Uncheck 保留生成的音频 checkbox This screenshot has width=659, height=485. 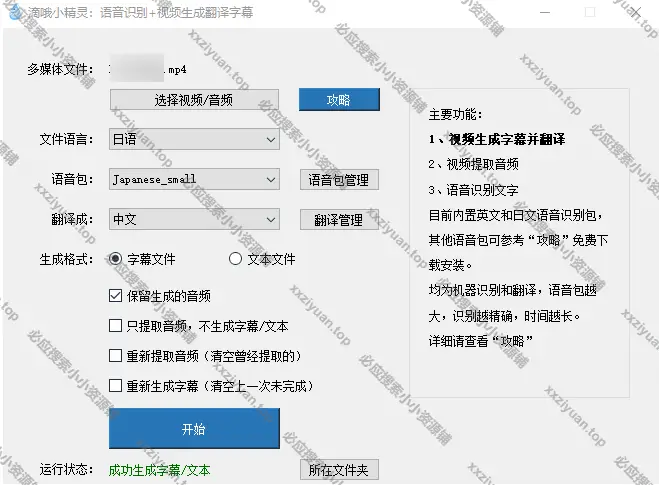(116, 296)
